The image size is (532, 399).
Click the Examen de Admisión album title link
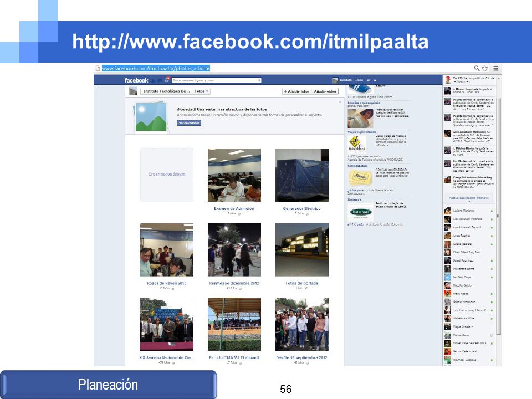[234, 209]
